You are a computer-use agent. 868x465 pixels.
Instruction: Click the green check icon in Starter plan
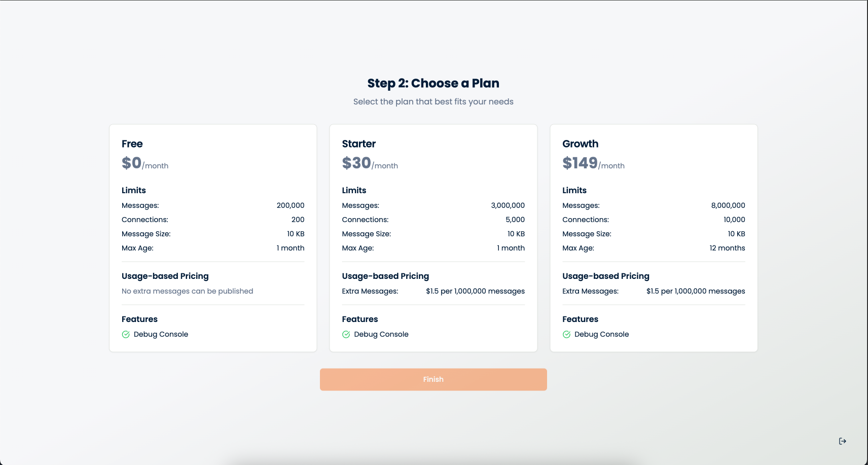tap(346, 335)
